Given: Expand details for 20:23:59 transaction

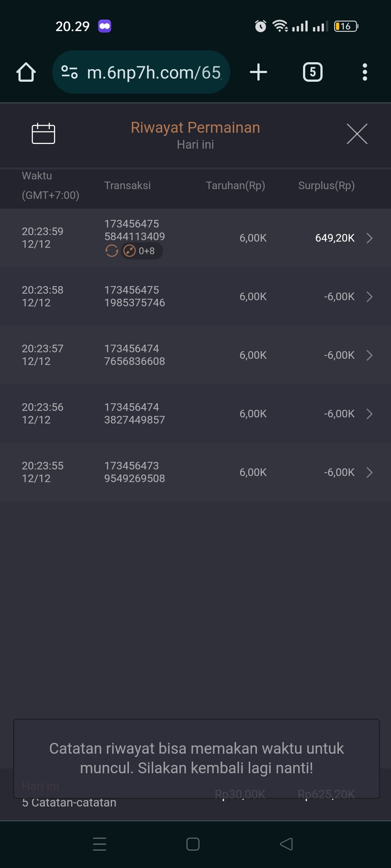Looking at the screenshot, I should [x=369, y=238].
